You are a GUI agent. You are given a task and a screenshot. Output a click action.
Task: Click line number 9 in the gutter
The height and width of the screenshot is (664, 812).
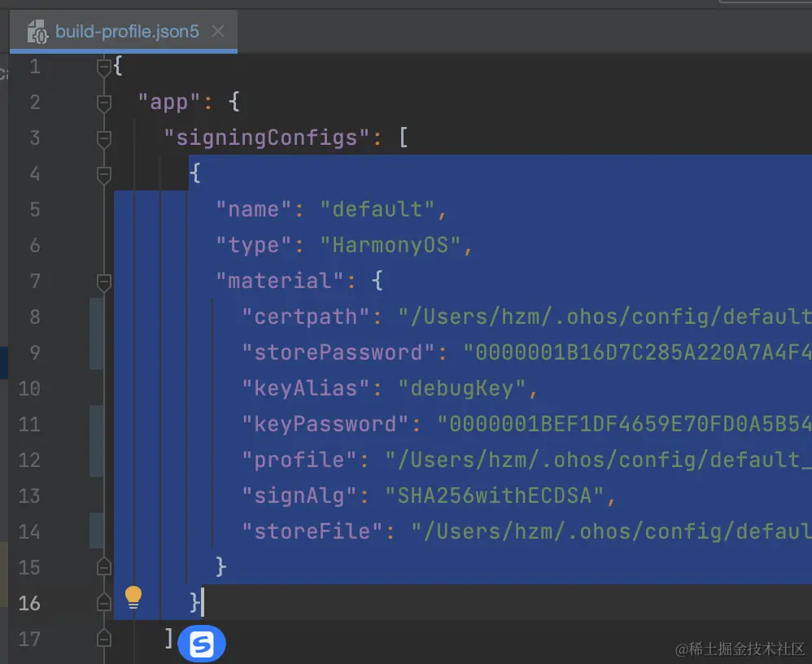[x=35, y=352]
